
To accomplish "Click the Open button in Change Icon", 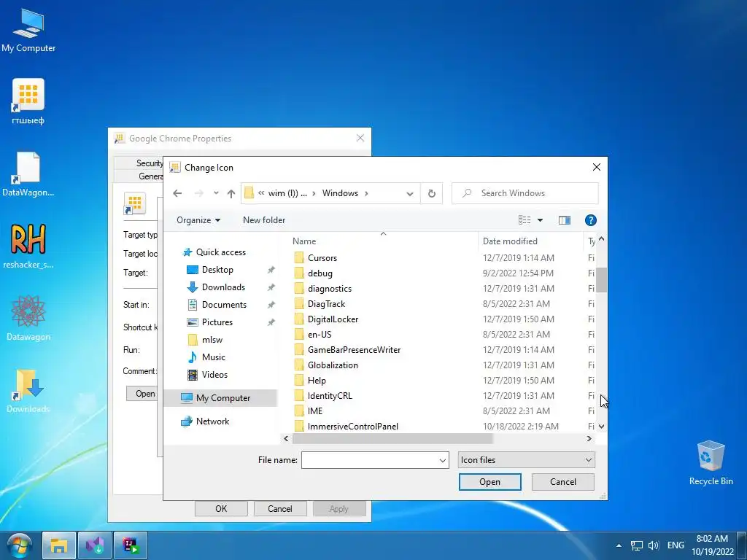I will coord(489,482).
